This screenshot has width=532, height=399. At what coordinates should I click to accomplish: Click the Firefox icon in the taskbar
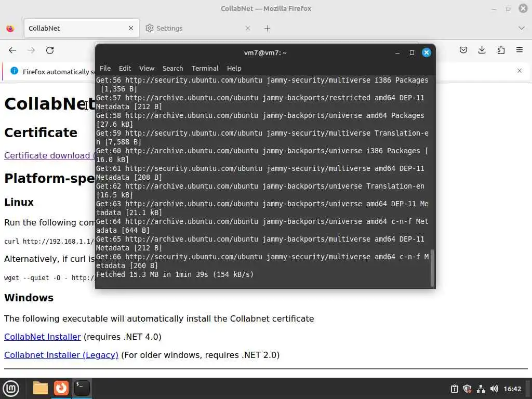61,388
